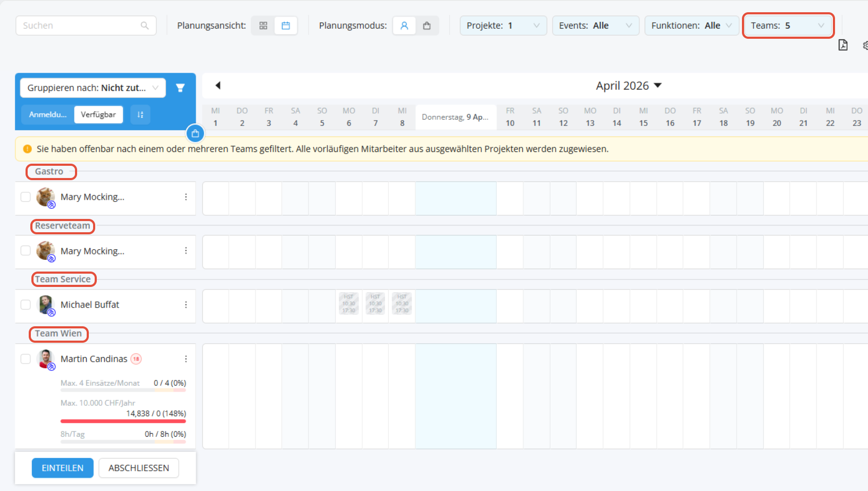Open options menu for Martin Candinas
Image resolution: width=868 pixels, height=491 pixels.
click(x=186, y=359)
